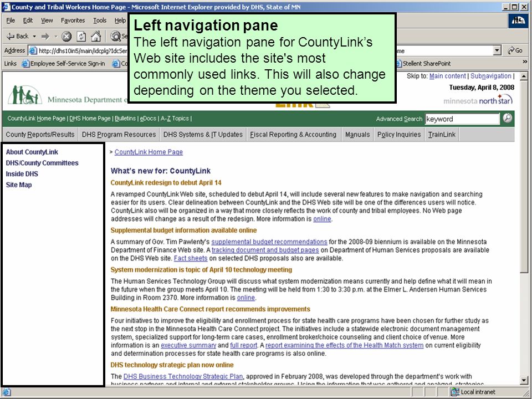532x399 pixels.
Task: Click the supplemental budget recommendations link
Action: (269, 242)
